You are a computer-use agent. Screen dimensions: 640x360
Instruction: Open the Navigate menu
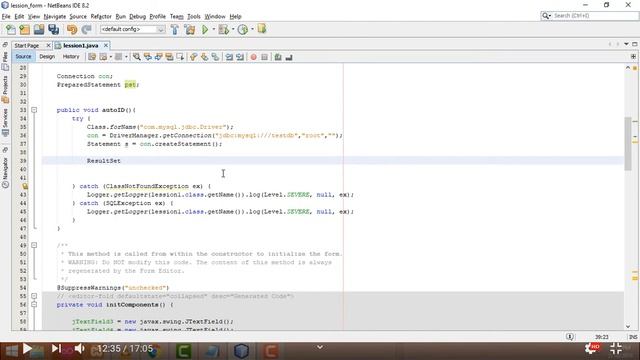pyautogui.click(x=55, y=16)
